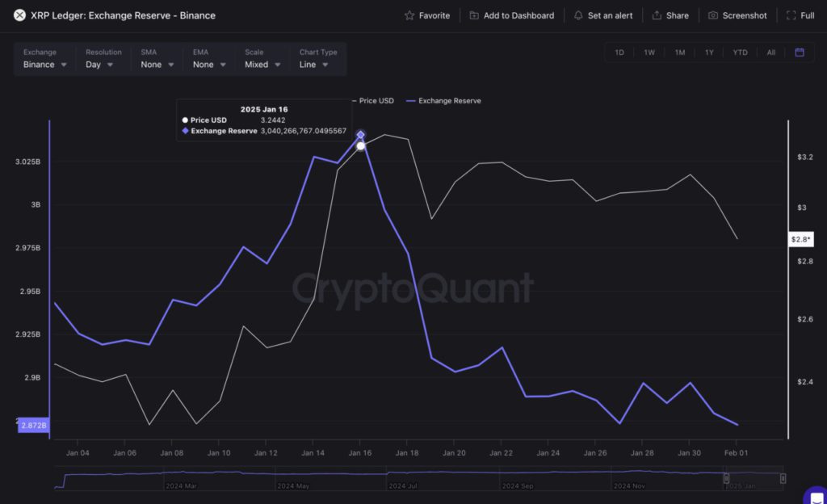827x504 pixels.
Task: Open the calendar date range picker
Action: pyautogui.click(x=800, y=52)
